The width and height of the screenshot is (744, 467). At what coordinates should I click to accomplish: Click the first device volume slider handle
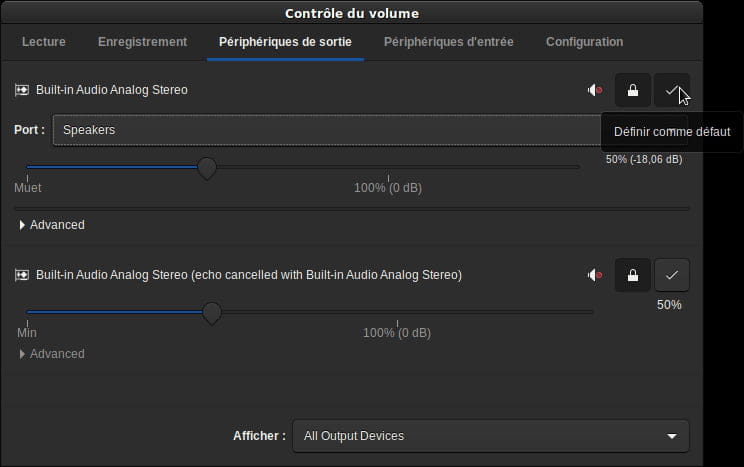click(207, 168)
